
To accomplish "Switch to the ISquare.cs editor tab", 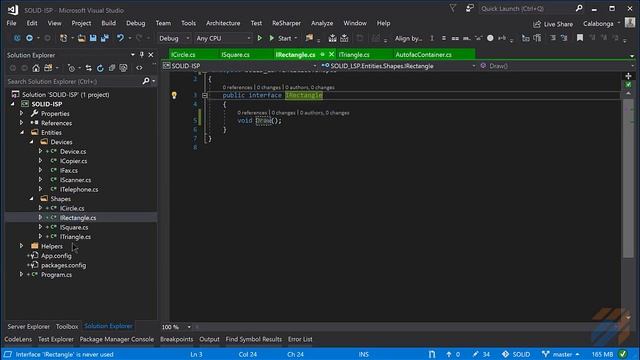I will 236,55.
